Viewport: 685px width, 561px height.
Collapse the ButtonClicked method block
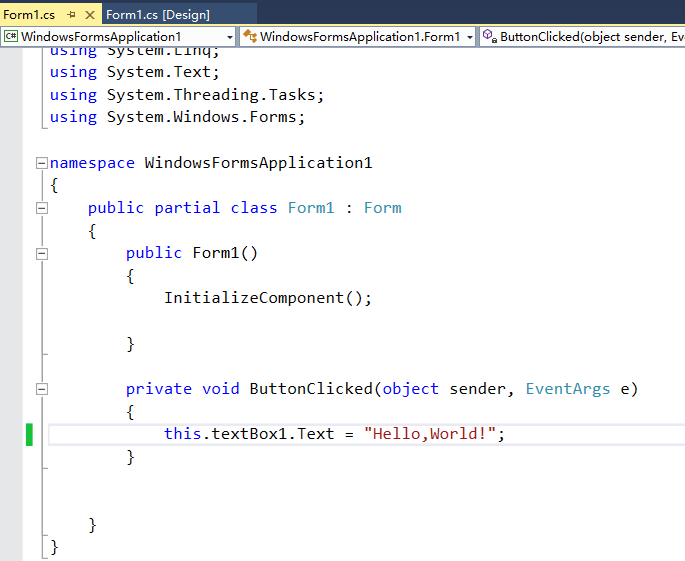point(42,389)
